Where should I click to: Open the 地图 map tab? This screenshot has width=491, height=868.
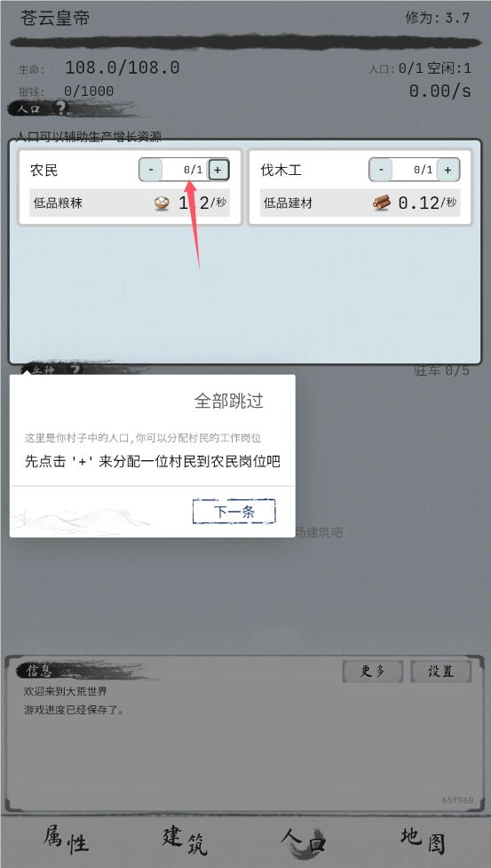pyautogui.click(x=423, y=840)
